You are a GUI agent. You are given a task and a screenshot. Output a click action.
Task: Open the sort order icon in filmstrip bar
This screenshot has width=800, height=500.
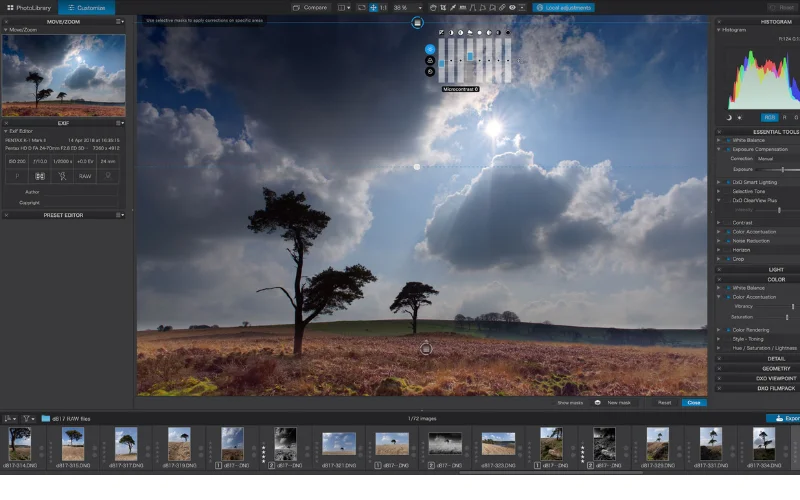[10, 418]
